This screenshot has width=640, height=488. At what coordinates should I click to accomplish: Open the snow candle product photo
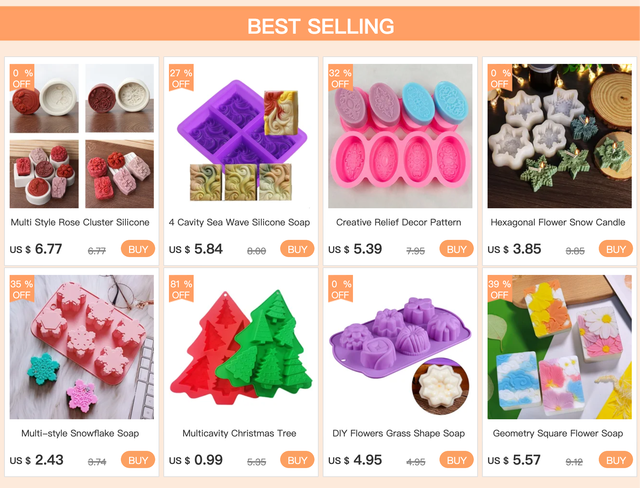(560, 136)
